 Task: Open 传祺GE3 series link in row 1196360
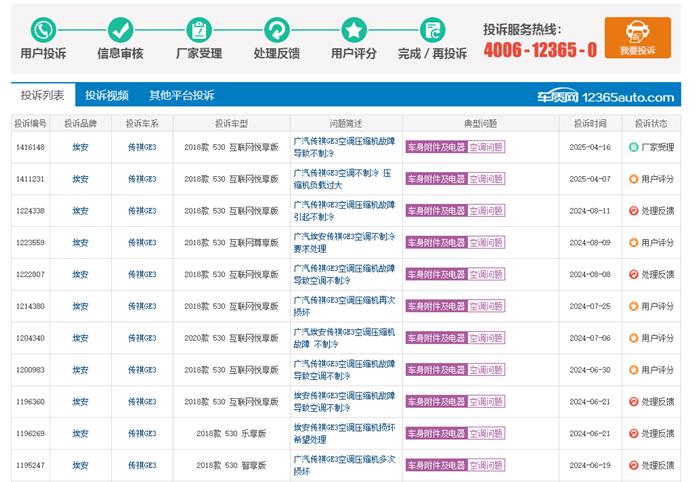[x=142, y=402]
